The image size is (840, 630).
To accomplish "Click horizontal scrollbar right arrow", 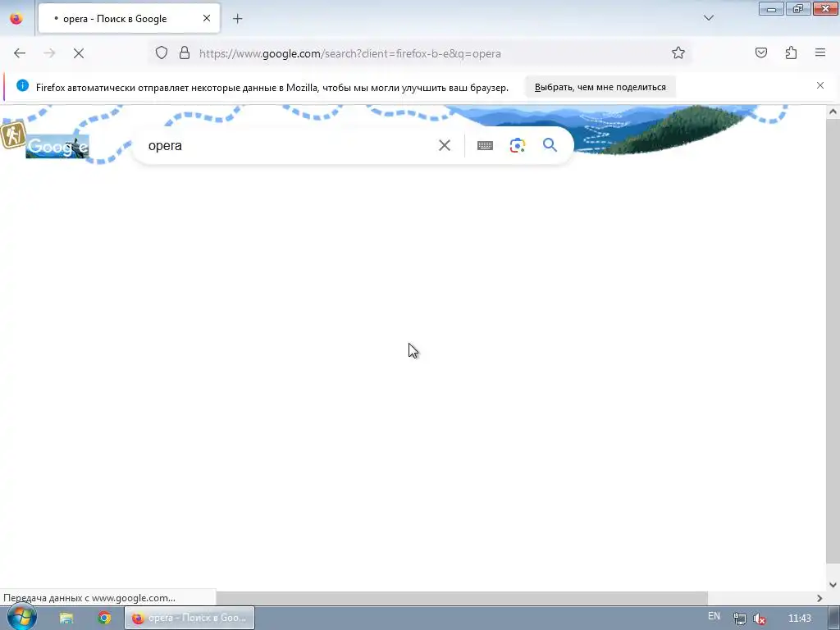I will (x=819, y=598).
